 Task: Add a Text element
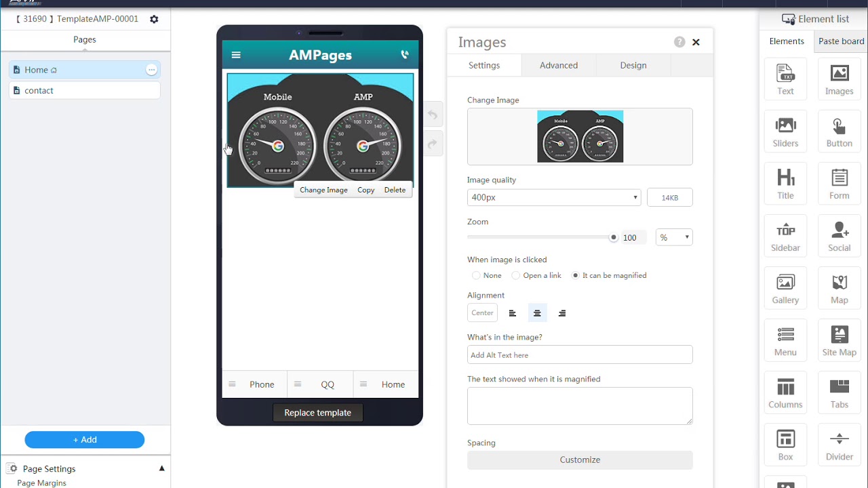coord(785,81)
